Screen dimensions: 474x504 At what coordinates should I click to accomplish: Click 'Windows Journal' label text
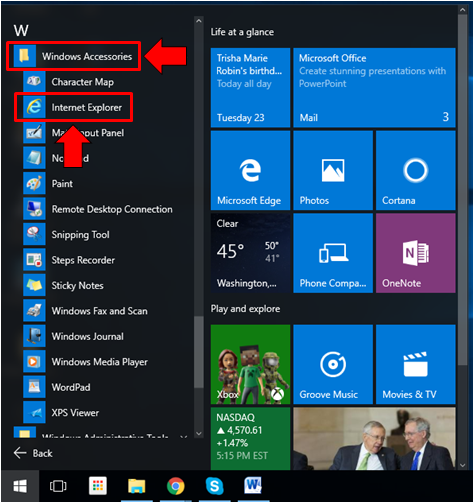87,336
